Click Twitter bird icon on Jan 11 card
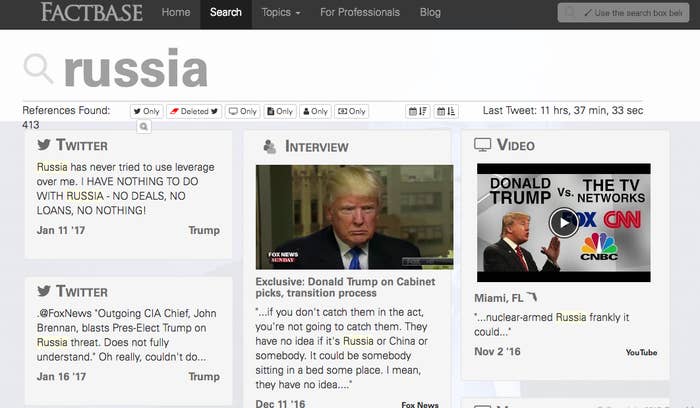 point(44,145)
